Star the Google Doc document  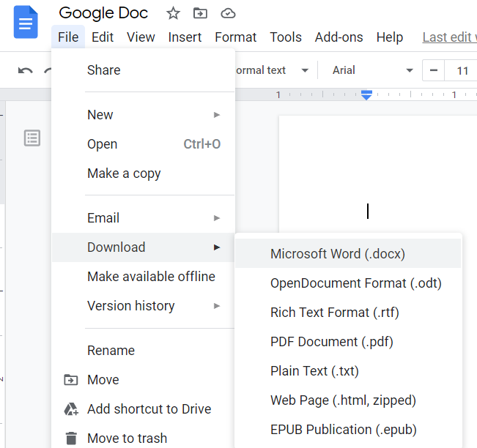(173, 13)
